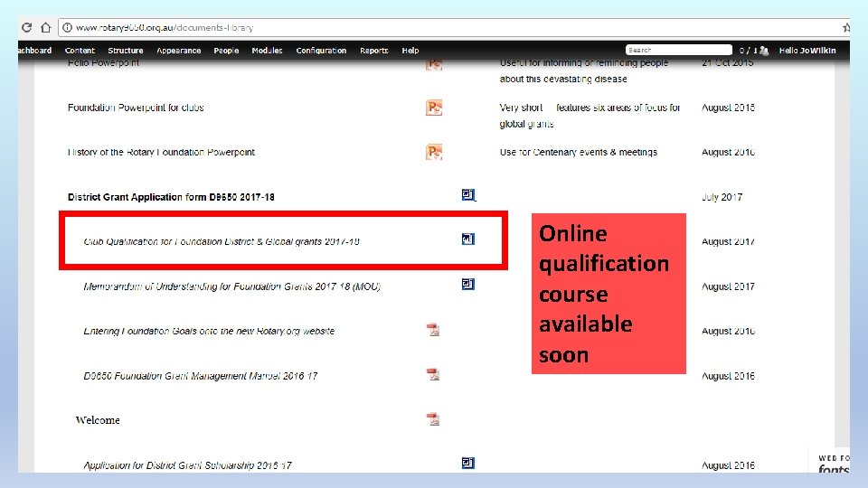Open the Configuration admin menu
This screenshot has width=868, height=488.
pos(321,51)
